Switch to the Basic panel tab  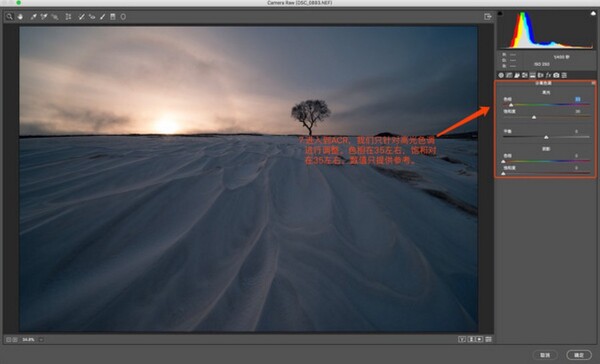(x=501, y=75)
